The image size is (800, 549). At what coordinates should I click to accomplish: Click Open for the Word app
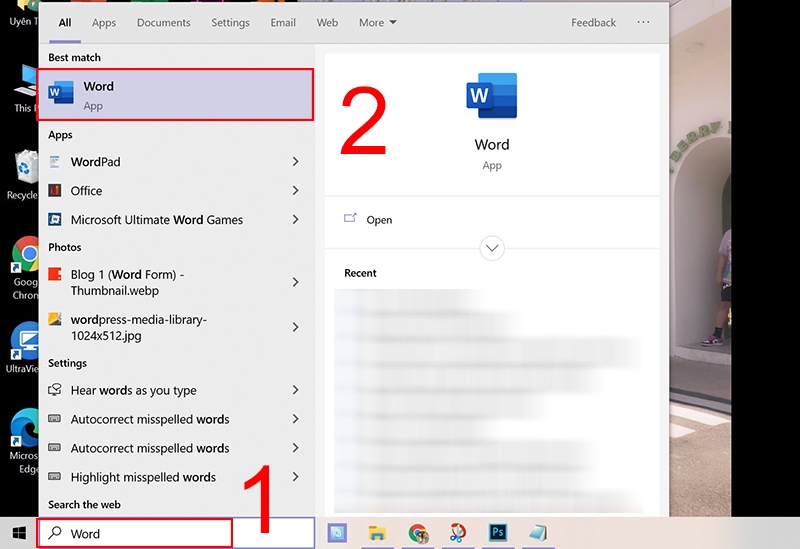[x=379, y=220]
